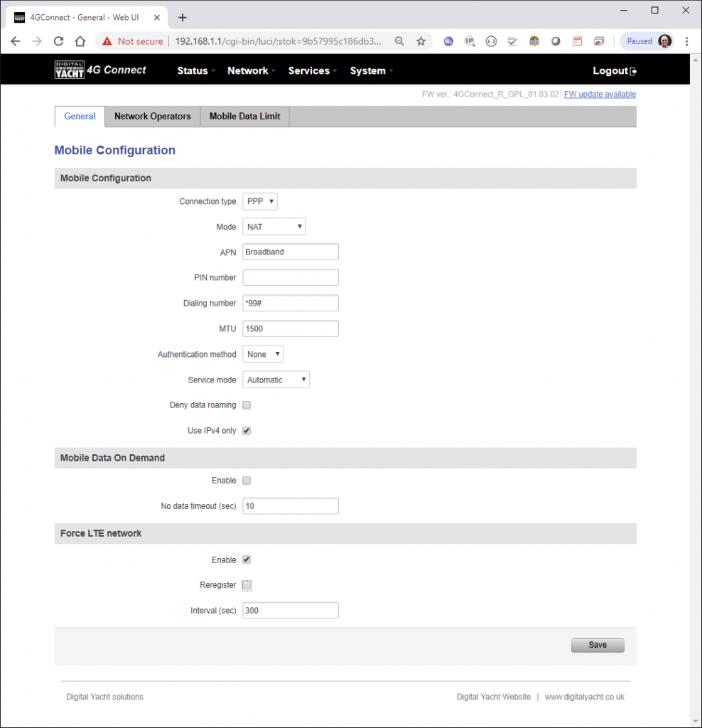The height and width of the screenshot is (728, 702).
Task: Open the Connection type dropdown
Action: click(x=259, y=202)
